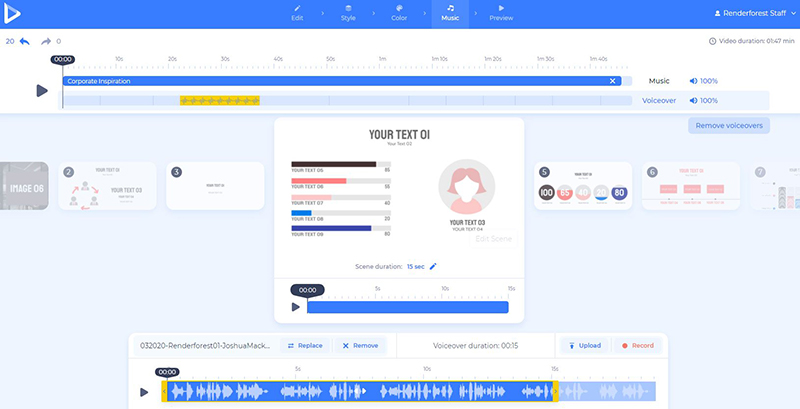Go to the Style step
This screenshot has width=800, height=409.
pyautogui.click(x=347, y=13)
